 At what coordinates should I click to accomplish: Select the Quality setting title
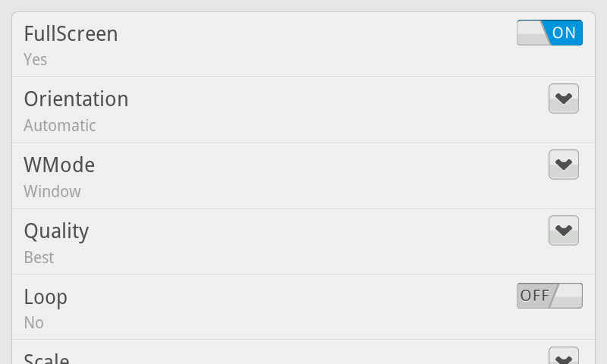(x=56, y=231)
